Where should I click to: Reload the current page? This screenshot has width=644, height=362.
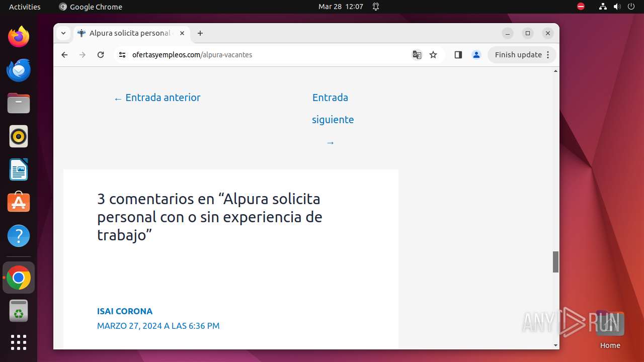pos(101,55)
